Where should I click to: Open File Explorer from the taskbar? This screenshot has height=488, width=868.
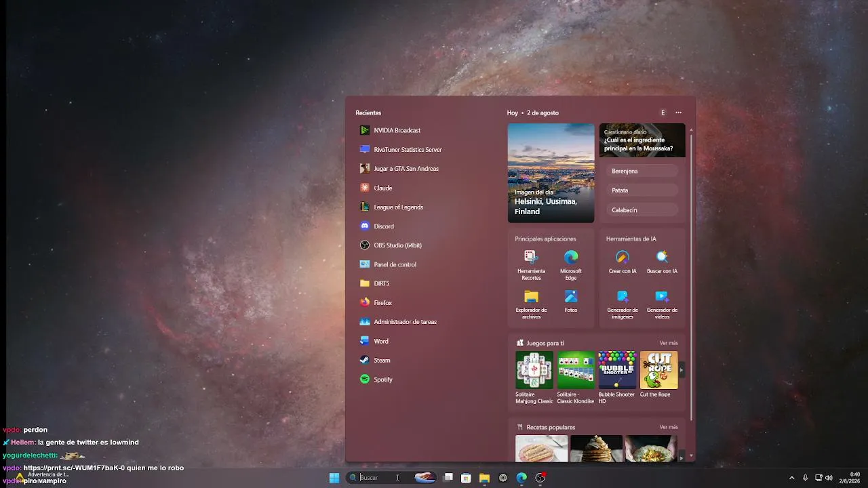[484, 478]
